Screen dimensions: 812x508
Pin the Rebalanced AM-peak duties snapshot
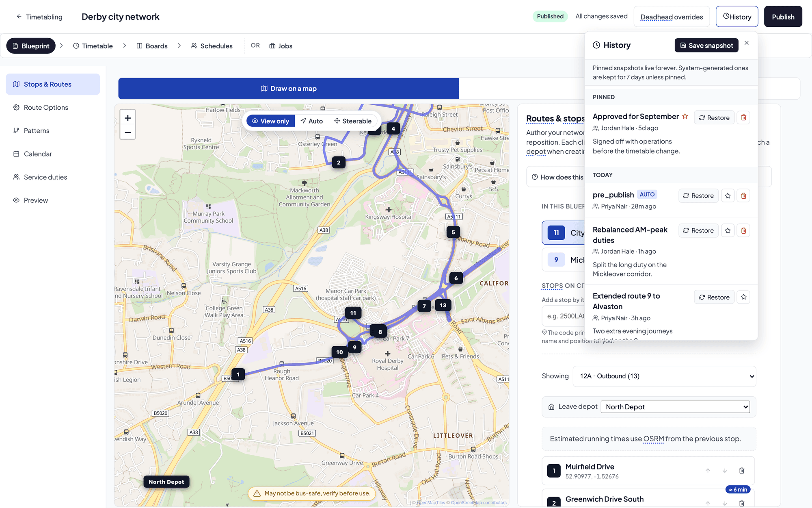728,230
